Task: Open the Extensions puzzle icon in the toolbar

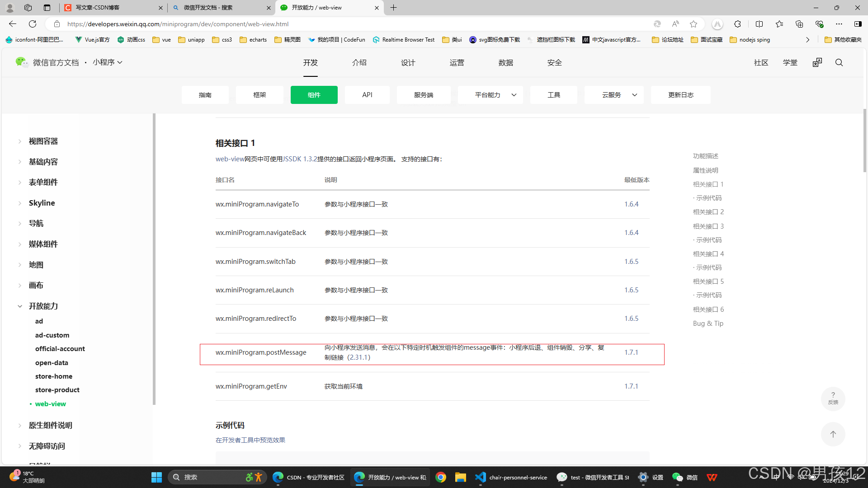Action: tap(738, 24)
